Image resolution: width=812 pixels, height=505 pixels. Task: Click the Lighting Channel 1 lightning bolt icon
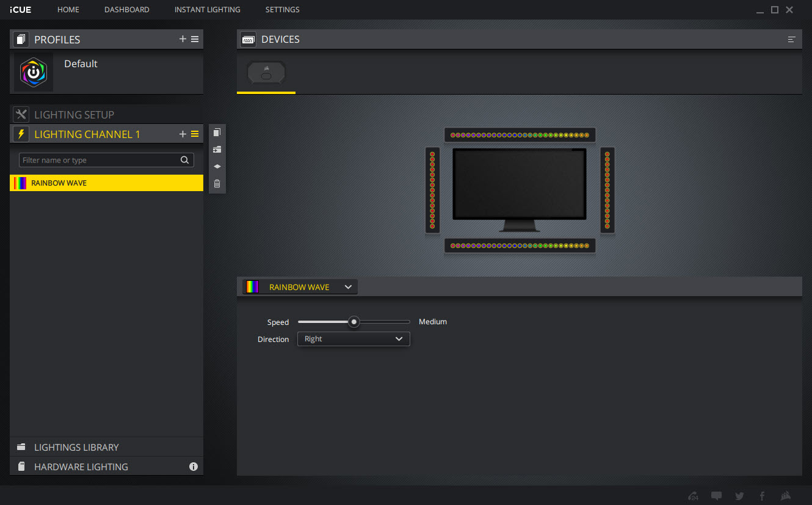tap(21, 134)
